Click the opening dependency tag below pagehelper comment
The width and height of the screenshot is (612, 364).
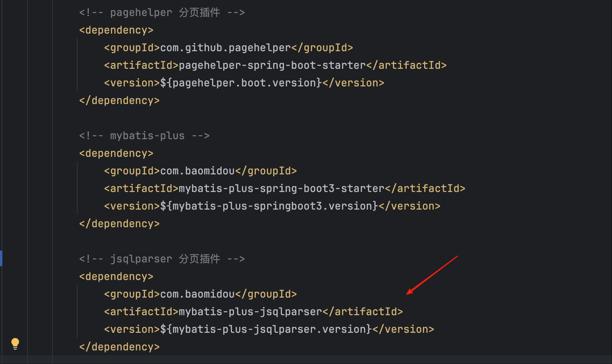pos(116,30)
